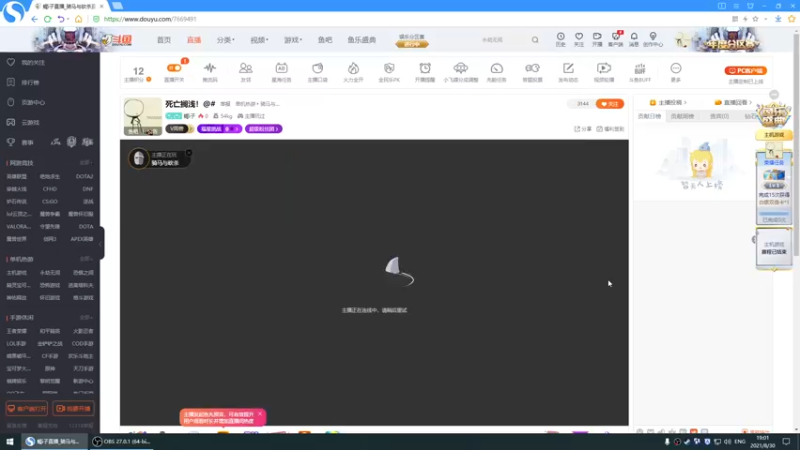Open the UFO small-plane tool icon
Screen dimensions: 800x450
pyautogui.click(x=461, y=72)
